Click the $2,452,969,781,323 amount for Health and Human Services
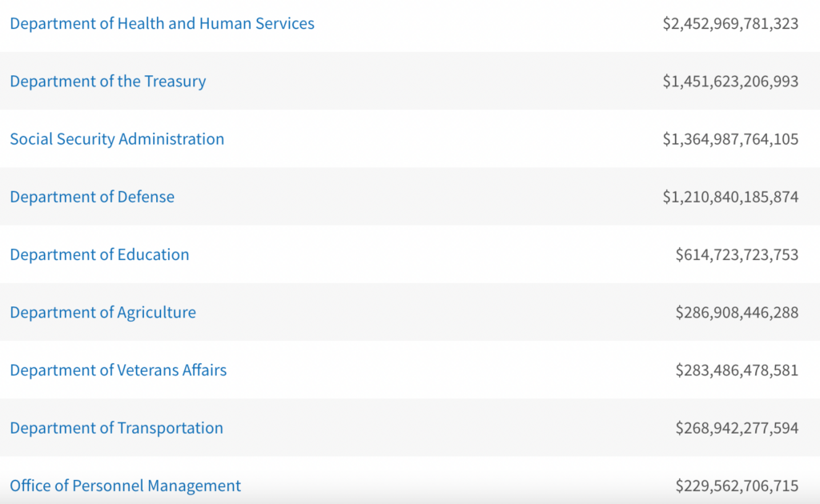 730,24
